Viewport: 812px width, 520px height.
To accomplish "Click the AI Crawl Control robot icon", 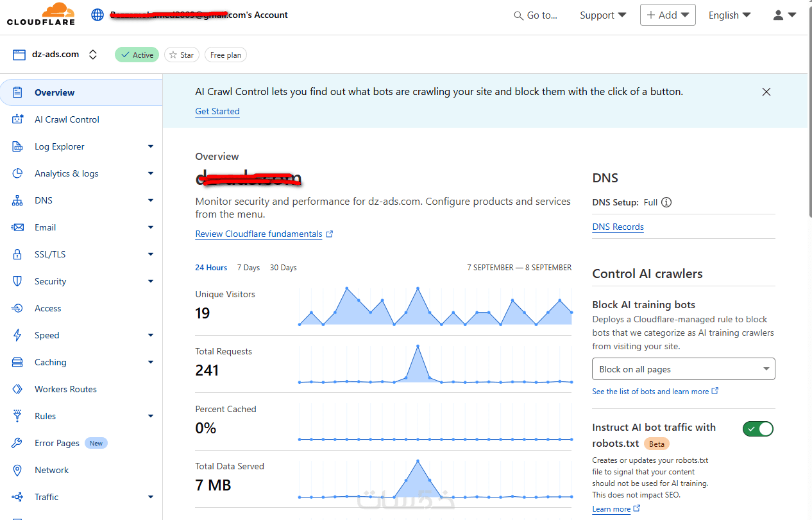I will (18, 119).
